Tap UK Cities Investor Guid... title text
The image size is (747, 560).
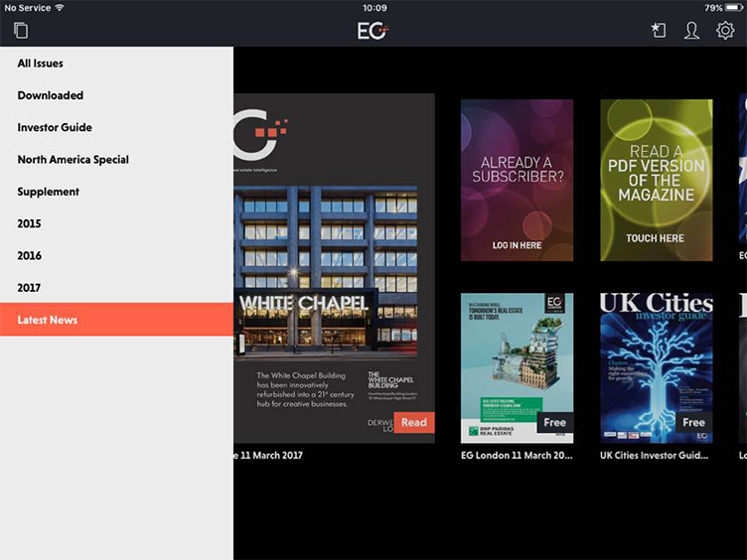point(654,455)
